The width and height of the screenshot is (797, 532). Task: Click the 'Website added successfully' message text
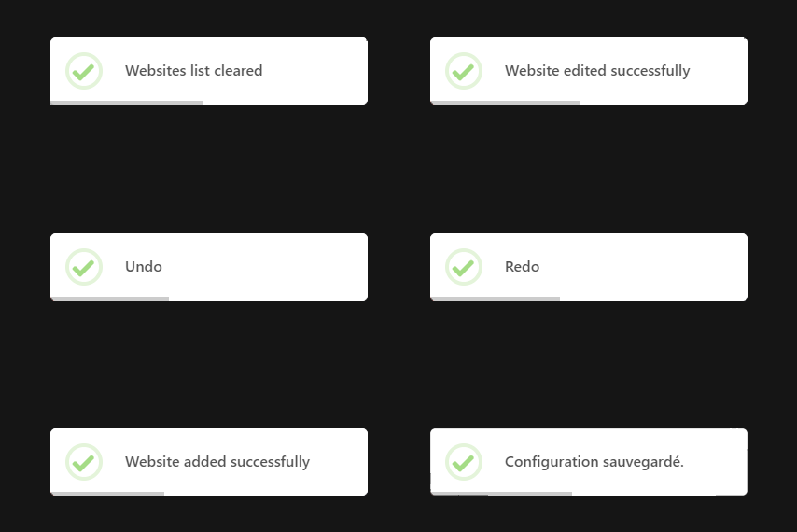tap(217, 462)
